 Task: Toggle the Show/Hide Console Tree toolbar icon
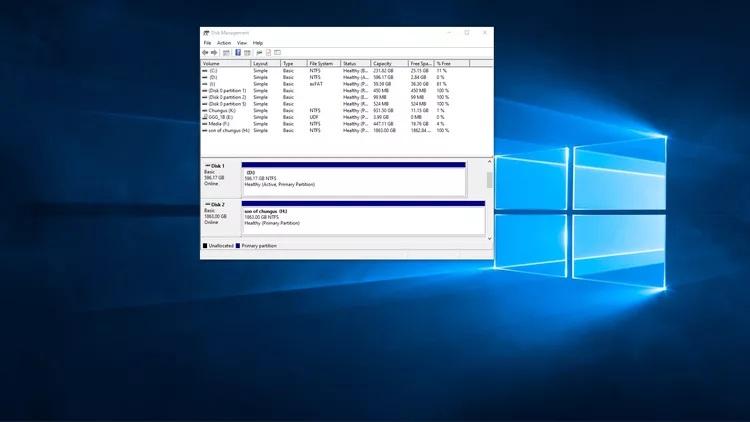pos(226,52)
